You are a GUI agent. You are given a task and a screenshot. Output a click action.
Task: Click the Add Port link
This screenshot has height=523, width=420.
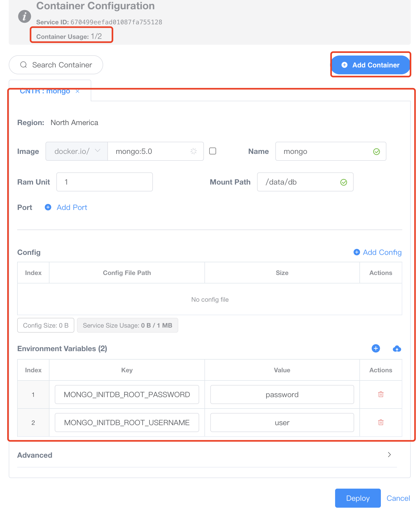[x=72, y=207]
